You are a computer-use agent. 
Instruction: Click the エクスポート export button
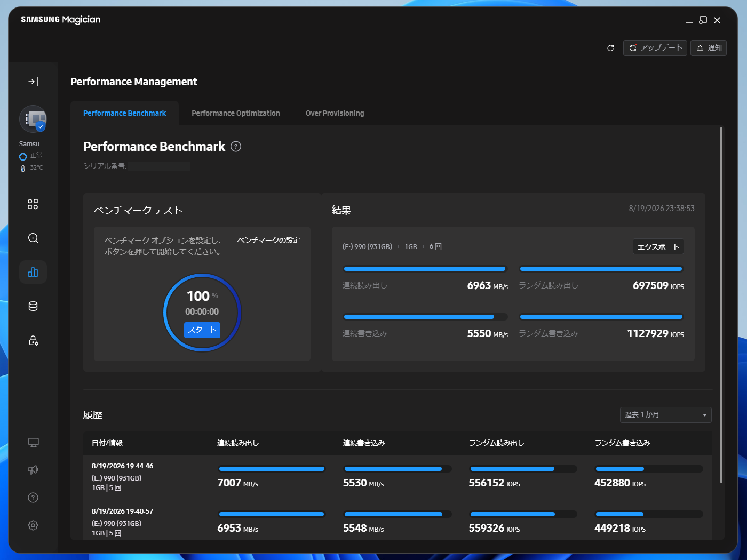tap(658, 246)
